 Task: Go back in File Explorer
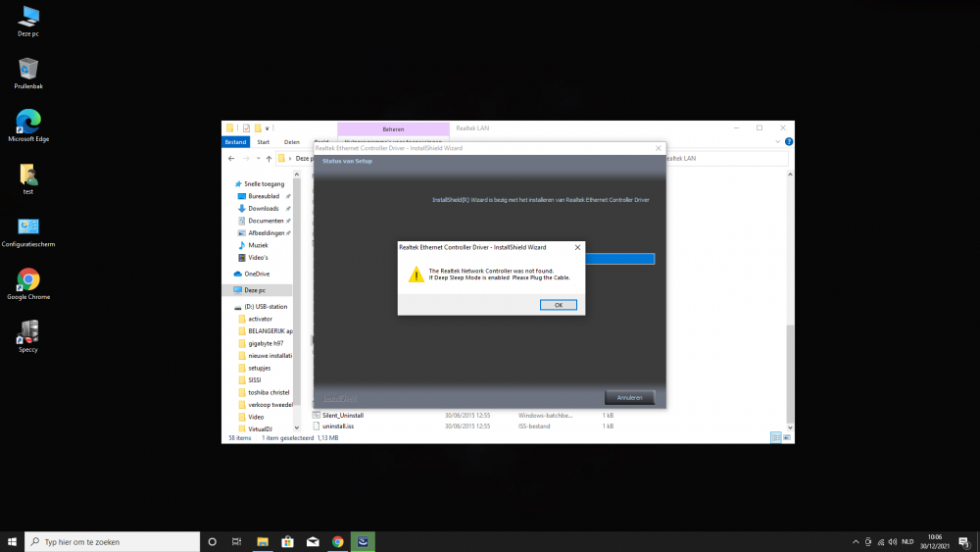pyautogui.click(x=231, y=159)
